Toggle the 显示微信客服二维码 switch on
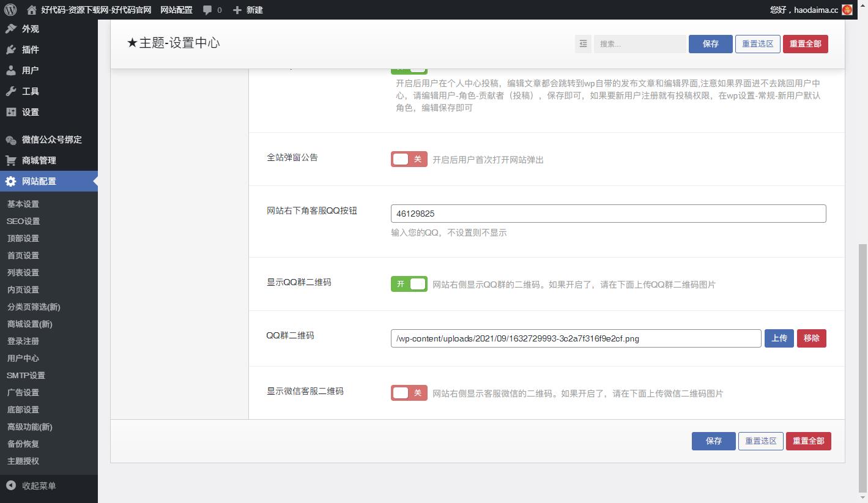 click(409, 393)
